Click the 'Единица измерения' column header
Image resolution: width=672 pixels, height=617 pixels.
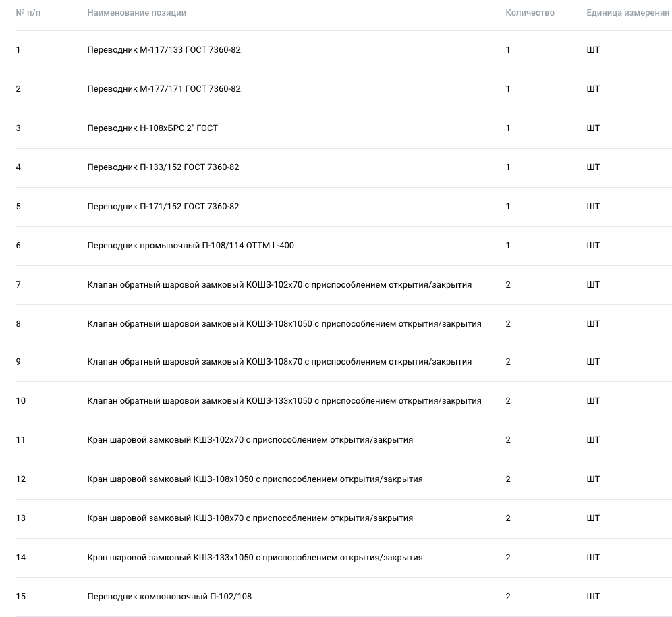coord(628,13)
